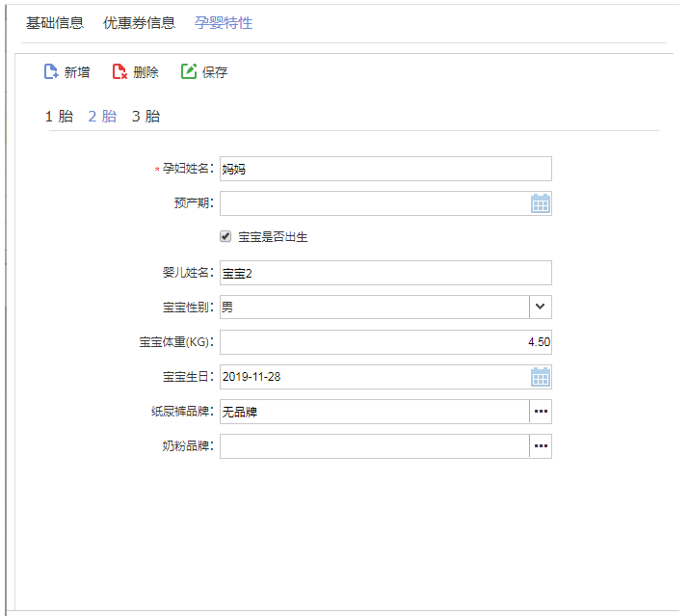This screenshot has height=616, width=689.
Task: Select the 2 胎 sub-tab
Action: tap(102, 117)
